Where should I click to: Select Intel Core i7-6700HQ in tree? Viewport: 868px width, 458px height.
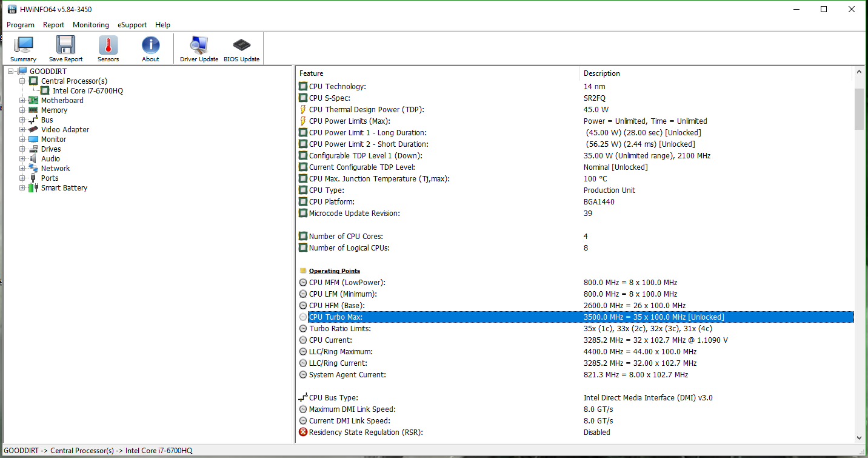click(87, 91)
